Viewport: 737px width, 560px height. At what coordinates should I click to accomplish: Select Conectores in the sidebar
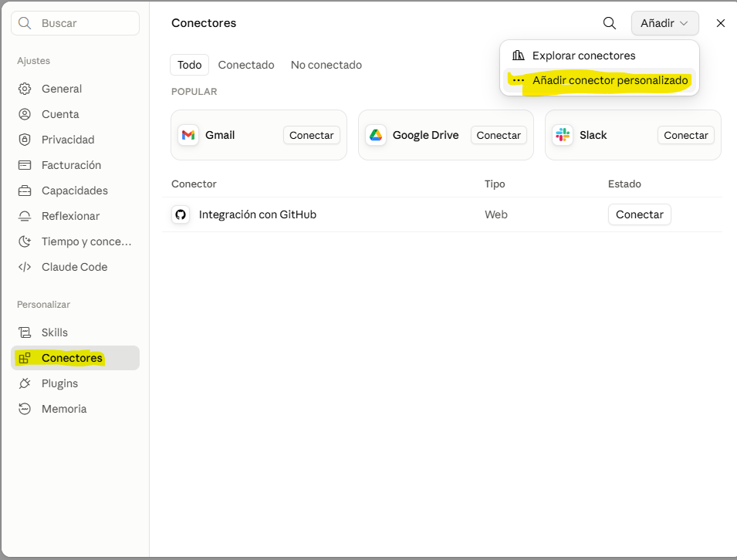click(x=75, y=358)
